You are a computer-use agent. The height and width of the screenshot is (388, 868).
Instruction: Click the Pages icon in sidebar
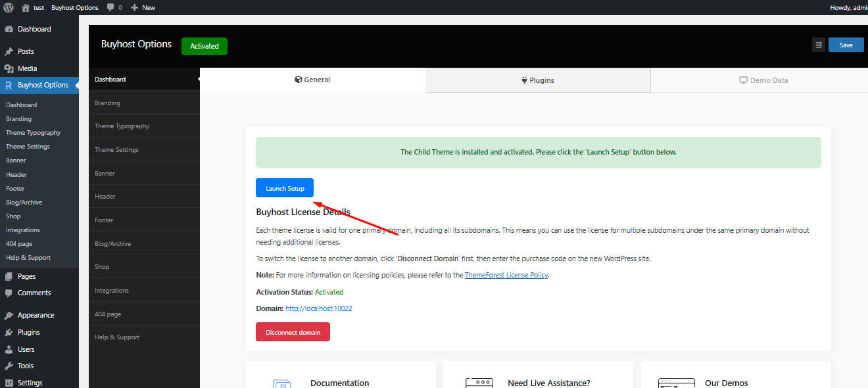pyautogui.click(x=9, y=276)
